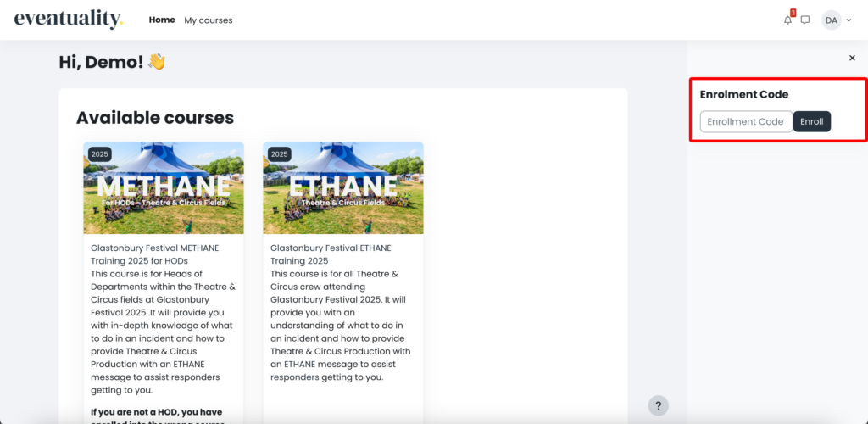Viewport: 868px width, 424px height.
Task: Go to the Home tab
Action: (162, 20)
